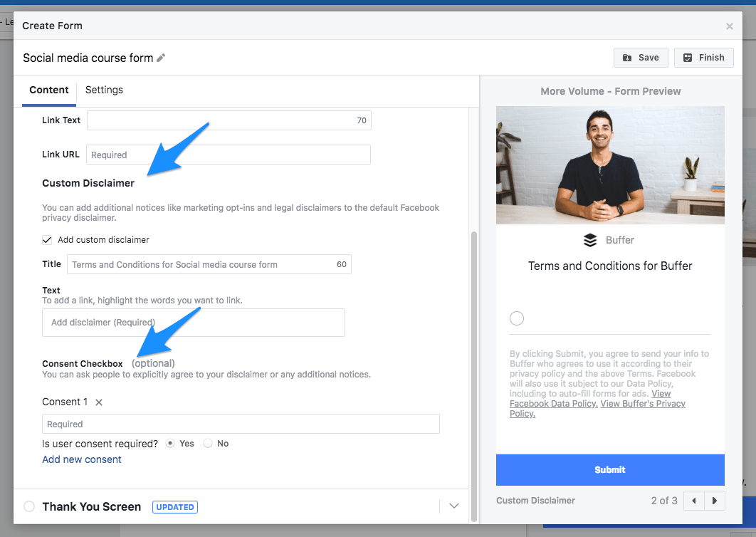
Task: Click the Buffer logo in the form preview
Action: pos(590,240)
